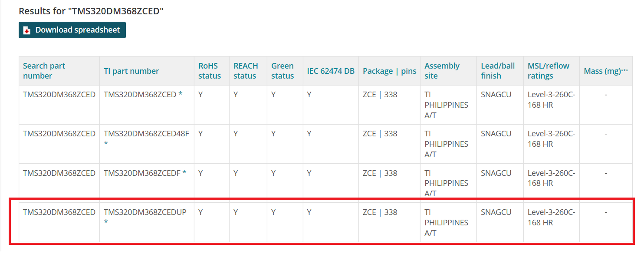Click the asterisk under TMS320DM368ZCED48F
This screenshot has height=254, width=644.
coord(106,144)
